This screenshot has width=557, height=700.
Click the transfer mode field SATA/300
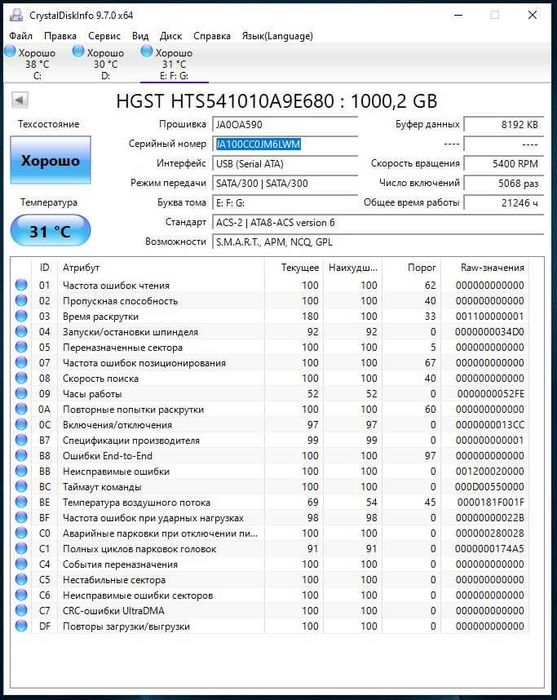pyautogui.click(x=285, y=183)
